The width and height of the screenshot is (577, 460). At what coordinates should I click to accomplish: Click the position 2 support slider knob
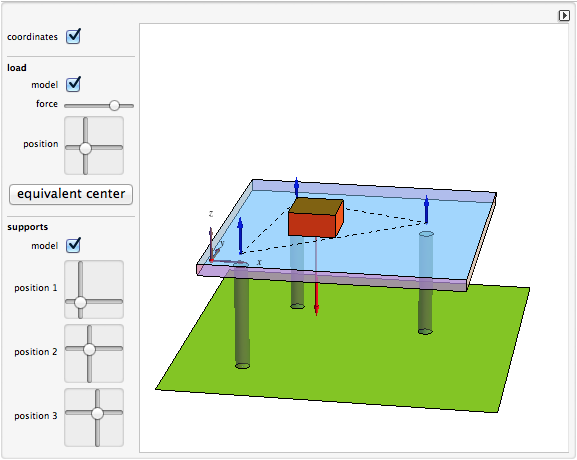[x=89, y=349]
